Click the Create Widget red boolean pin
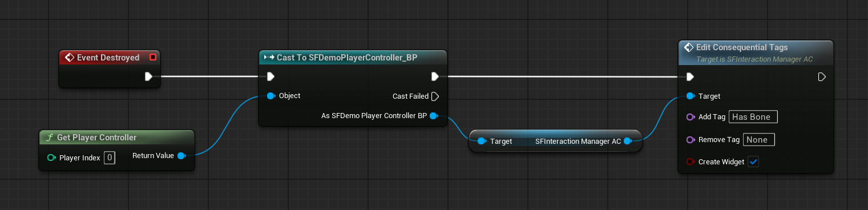The width and height of the screenshot is (868, 210). pyautogui.click(x=690, y=162)
